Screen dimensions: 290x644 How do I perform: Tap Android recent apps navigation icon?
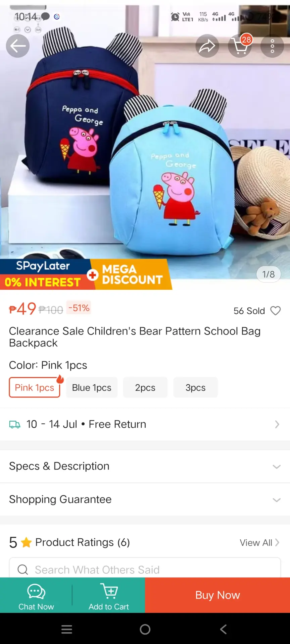pyautogui.click(x=67, y=629)
